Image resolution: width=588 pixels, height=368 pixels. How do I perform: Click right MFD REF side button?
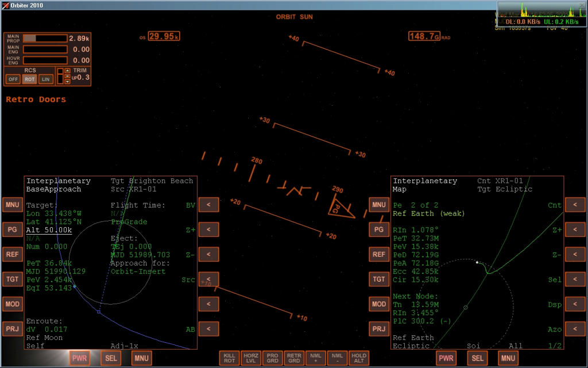pyautogui.click(x=379, y=254)
